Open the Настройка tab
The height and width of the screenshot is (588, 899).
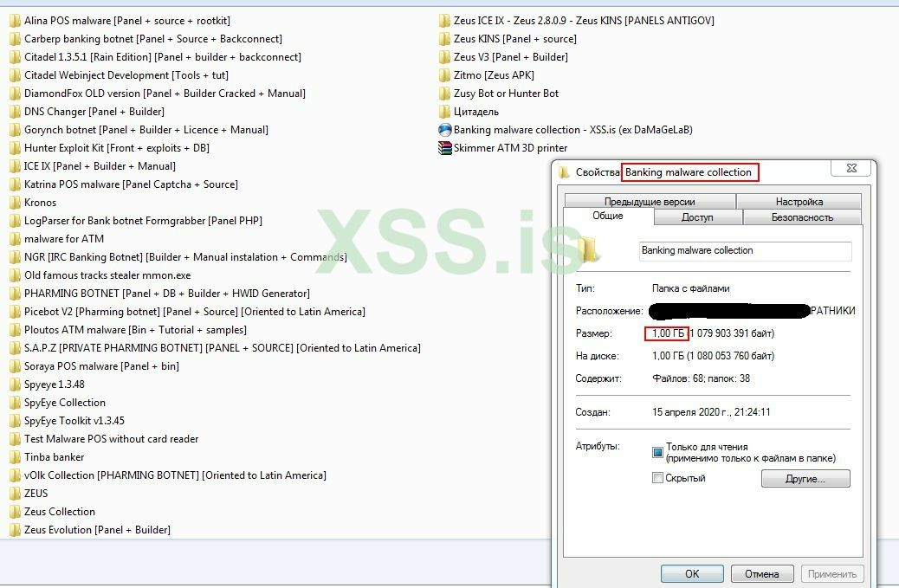tap(799, 201)
